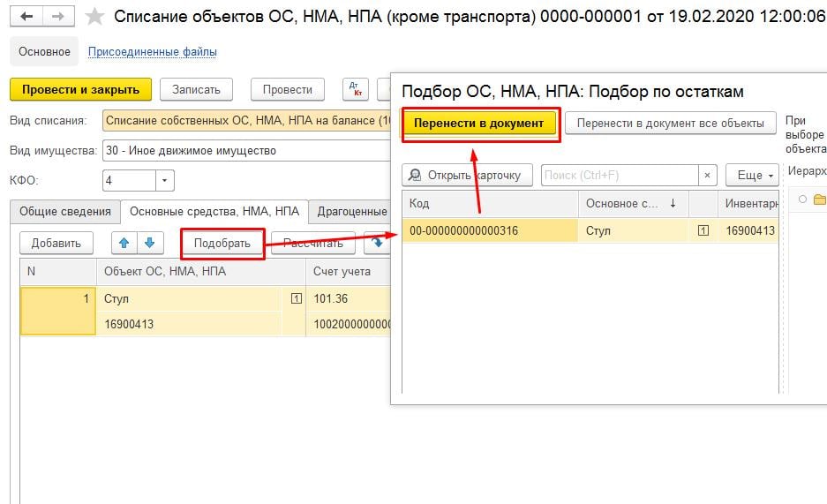The height and width of the screenshot is (504, 827).
Task: Select the Основное section
Action: 44,52
